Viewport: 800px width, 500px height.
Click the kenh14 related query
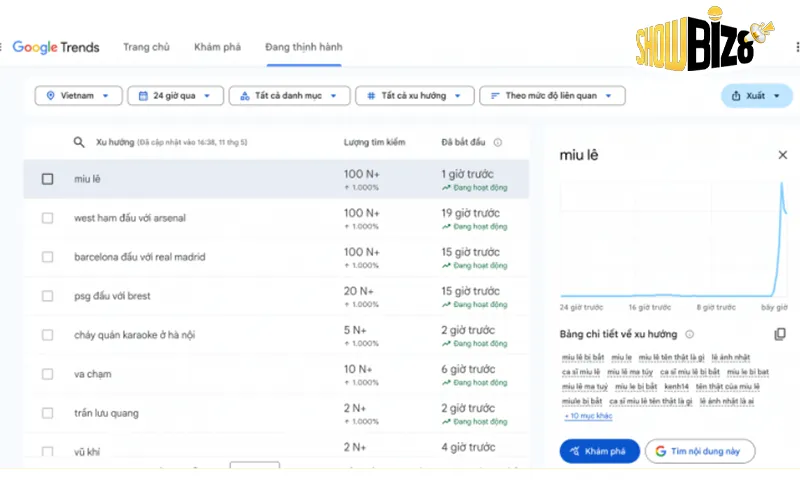pyautogui.click(x=677, y=387)
